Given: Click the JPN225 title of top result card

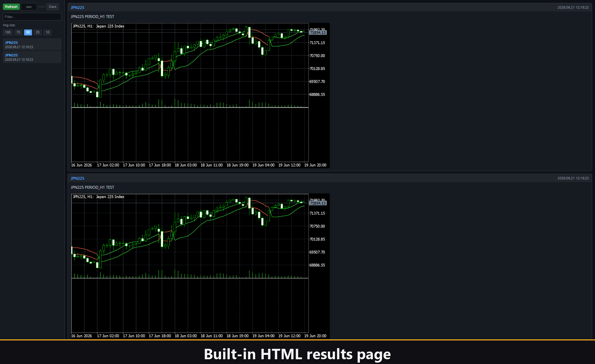Looking at the screenshot, I should (x=78, y=7).
